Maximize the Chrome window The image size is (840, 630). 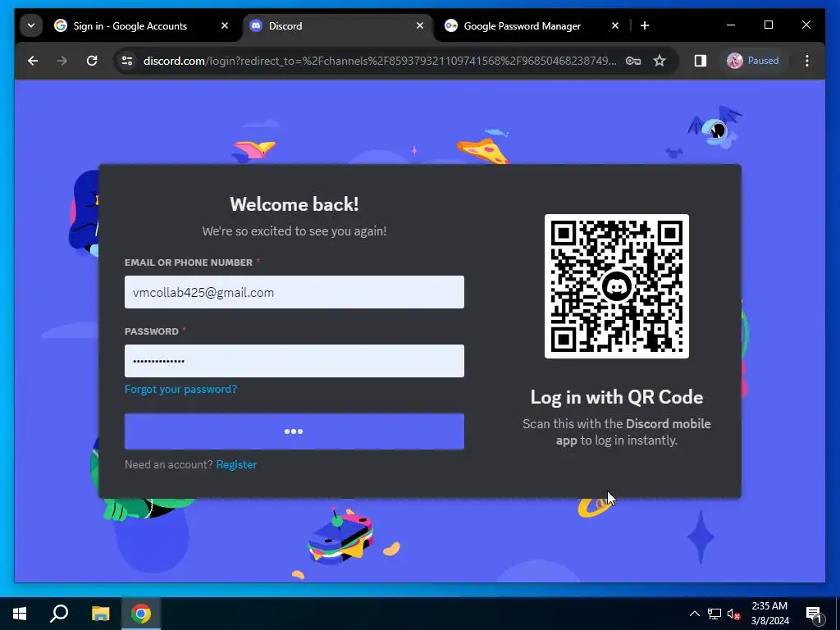click(768, 25)
